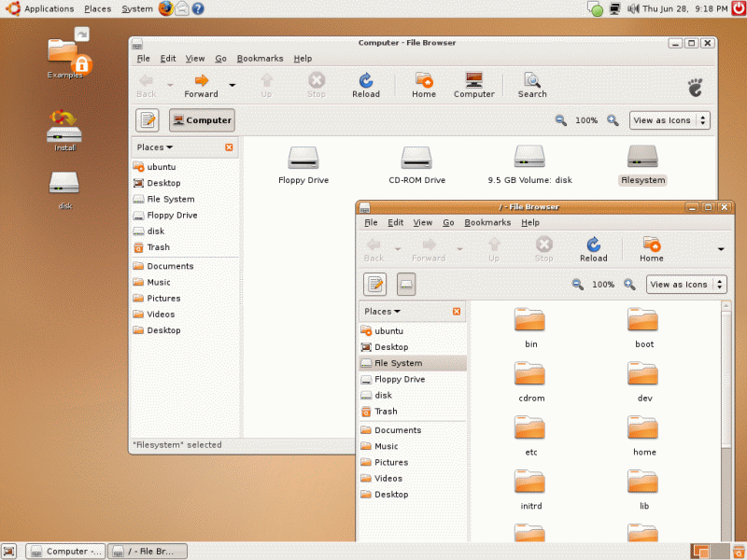Select the bin folder

[x=530, y=329]
